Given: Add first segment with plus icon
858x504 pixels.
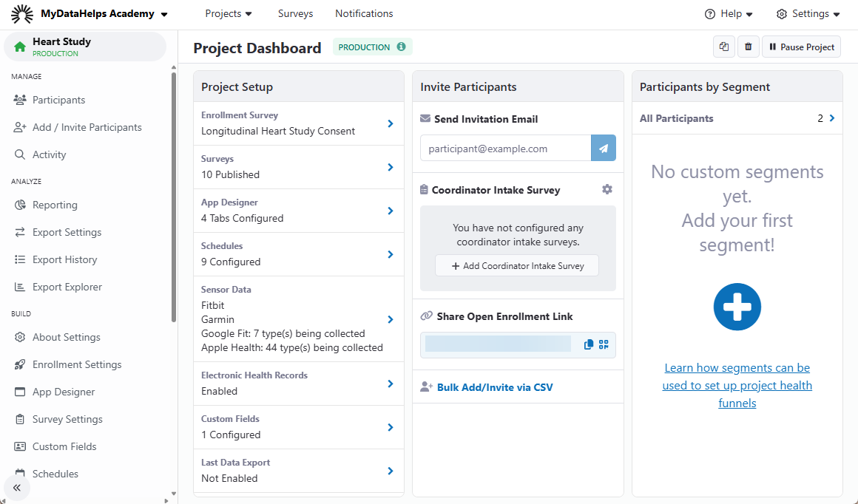Looking at the screenshot, I should (x=737, y=307).
